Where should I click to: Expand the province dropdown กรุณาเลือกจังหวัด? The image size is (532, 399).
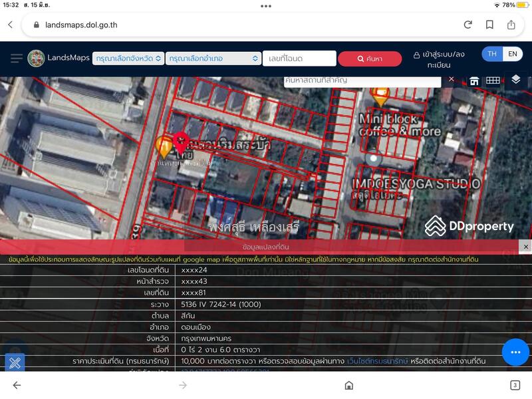pyautogui.click(x=128, y=59)
